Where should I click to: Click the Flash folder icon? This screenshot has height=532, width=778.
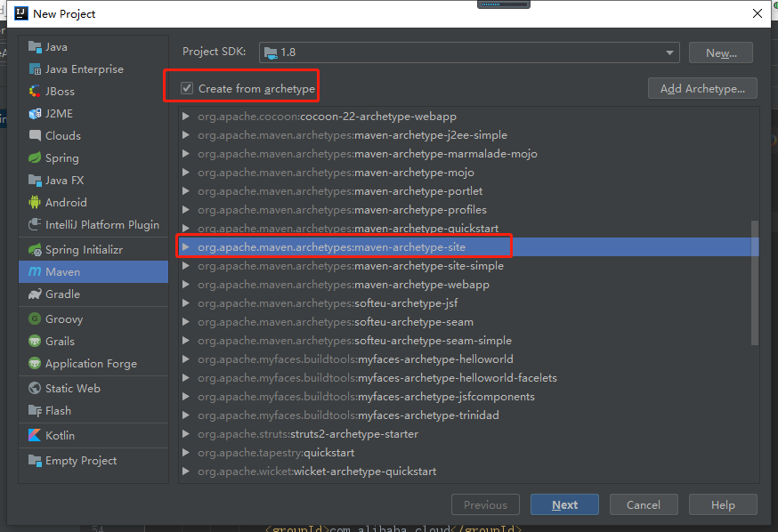tap(35, 410)
